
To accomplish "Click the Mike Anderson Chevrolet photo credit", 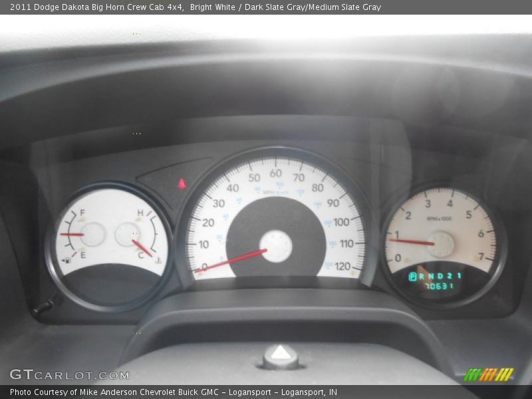I will pyautogui.click(x=174, y=392).
